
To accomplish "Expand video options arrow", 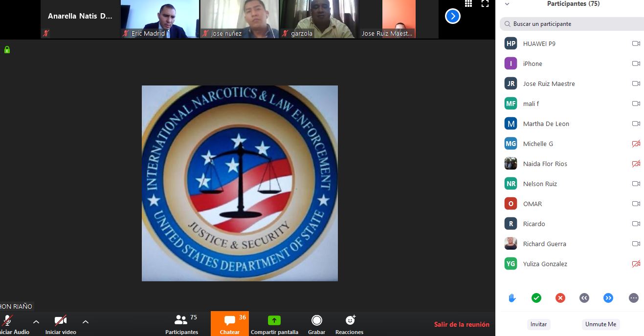I will pyautogui.click(x=86, y=322).
